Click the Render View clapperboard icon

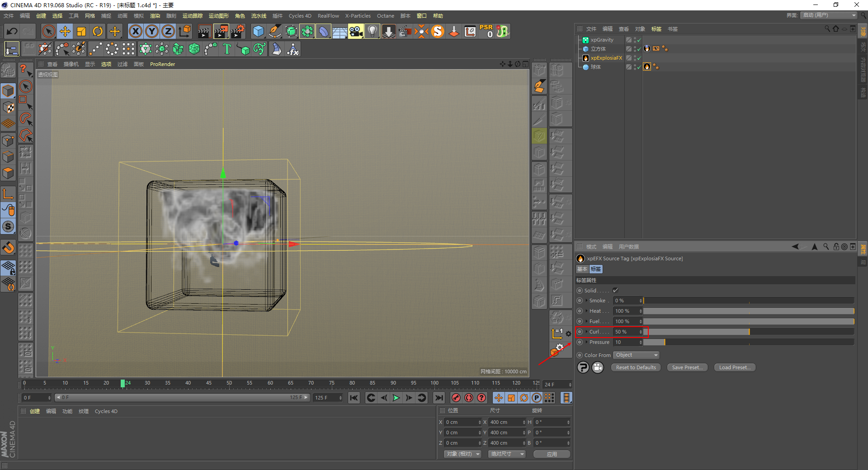[x=204, y=31]
